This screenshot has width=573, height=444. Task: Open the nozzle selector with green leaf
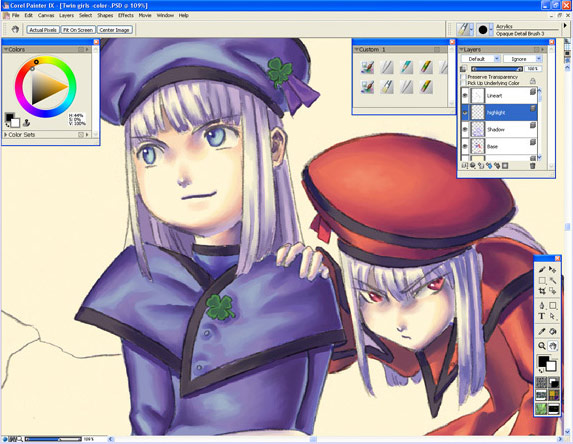click(x=541, y=409)
